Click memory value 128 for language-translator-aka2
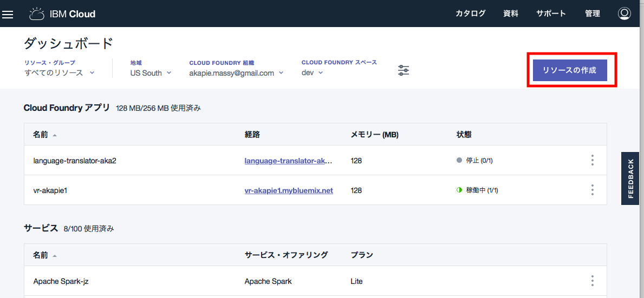Screen dimensions: 644x298 (356, 161)
